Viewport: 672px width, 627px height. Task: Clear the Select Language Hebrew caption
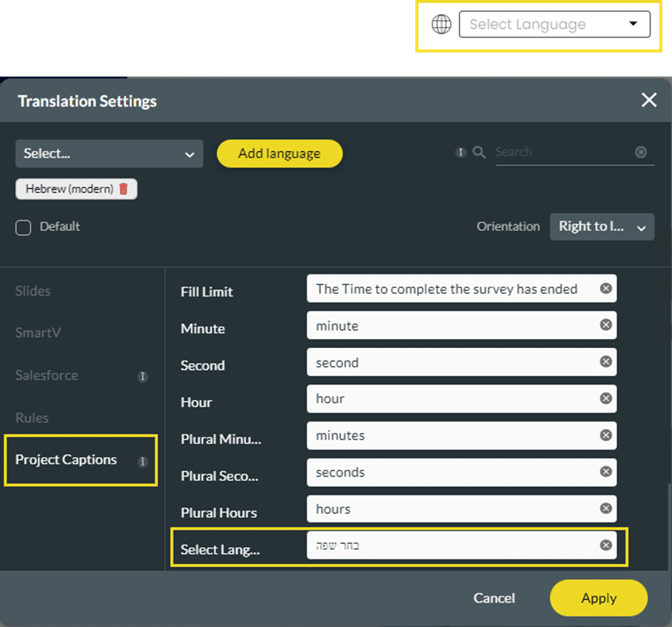[x=606, y=545]
